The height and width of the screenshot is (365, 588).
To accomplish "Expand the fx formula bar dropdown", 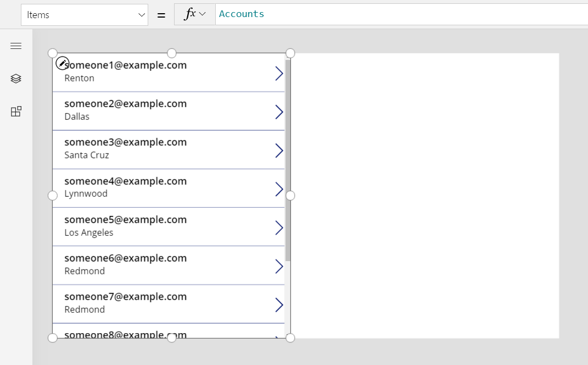I will coord(203,14).
